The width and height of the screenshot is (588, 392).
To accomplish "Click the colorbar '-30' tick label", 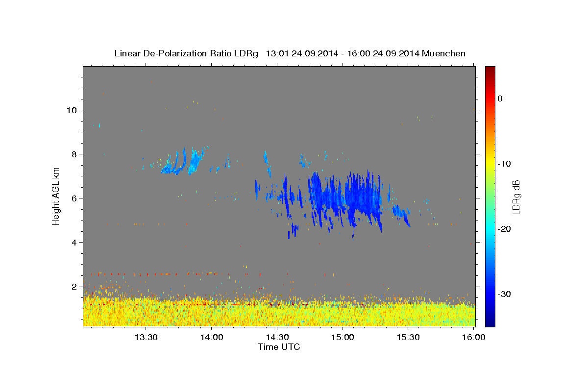I will coord(504,294).
